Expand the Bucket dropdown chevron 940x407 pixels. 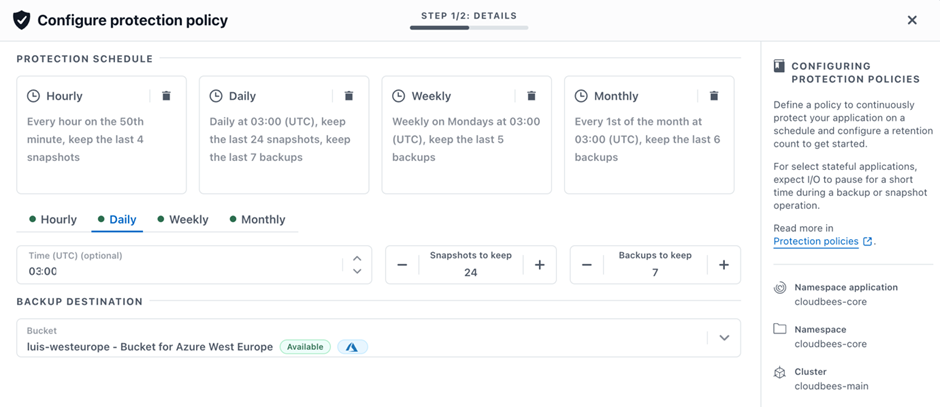(x=724, y=338)
